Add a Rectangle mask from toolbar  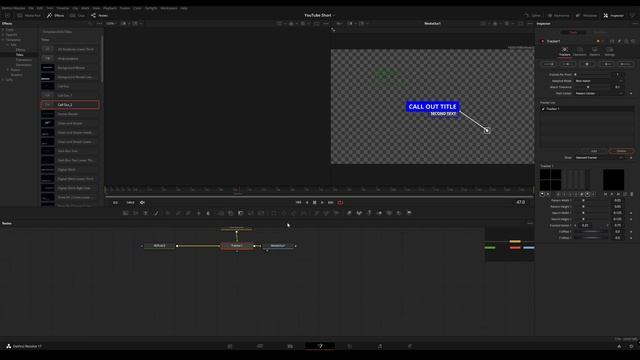(x=274, y=213)
